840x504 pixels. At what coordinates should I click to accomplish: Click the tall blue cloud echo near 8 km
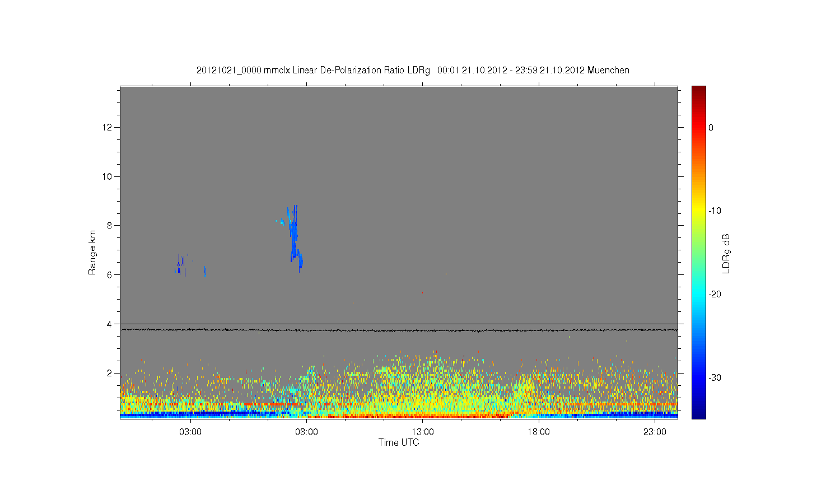(x=295, y=238)
